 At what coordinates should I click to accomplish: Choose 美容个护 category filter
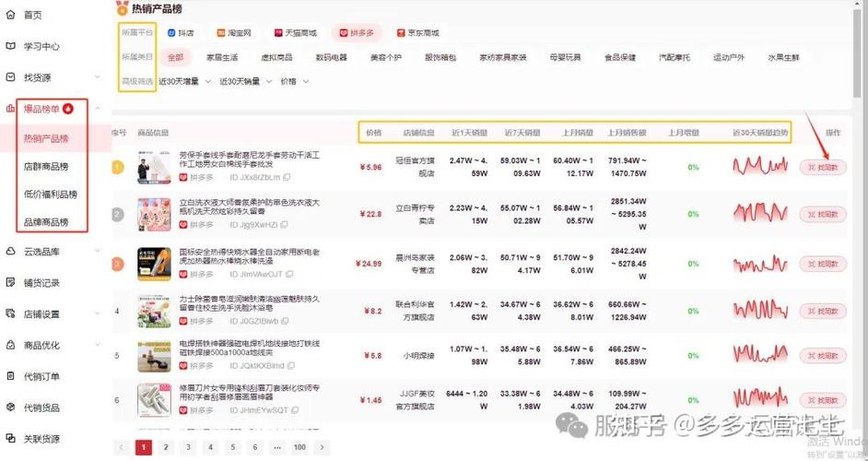pyautogui.click(x=386, y=57)
